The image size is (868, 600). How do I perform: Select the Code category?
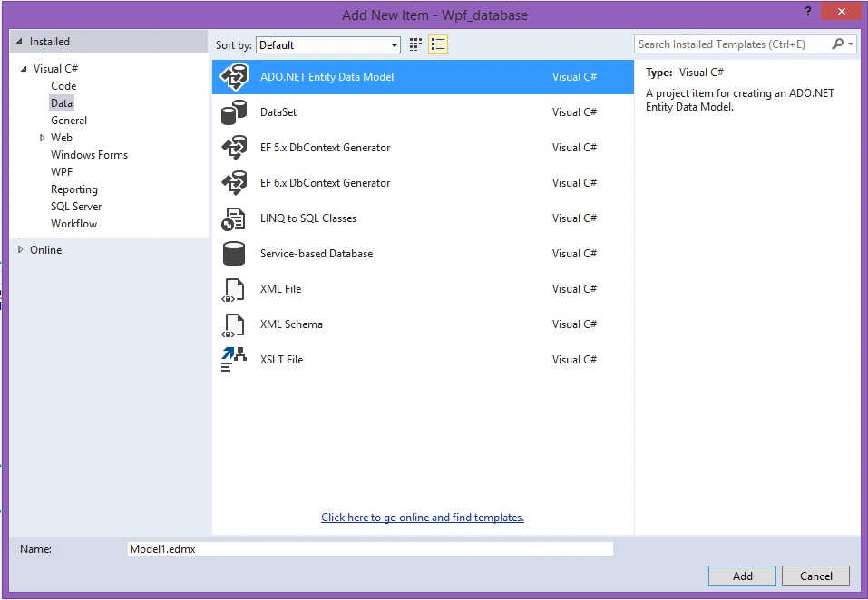63,86
